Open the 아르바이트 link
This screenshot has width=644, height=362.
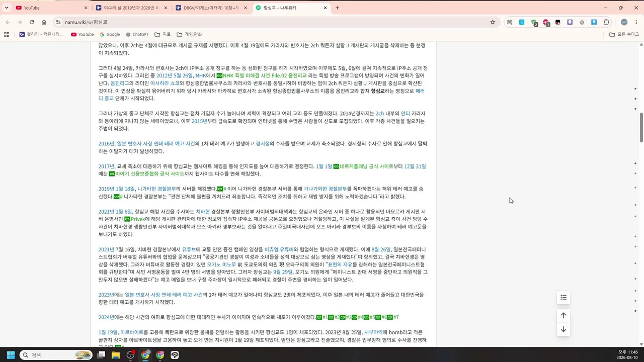(x=132, y=332)
